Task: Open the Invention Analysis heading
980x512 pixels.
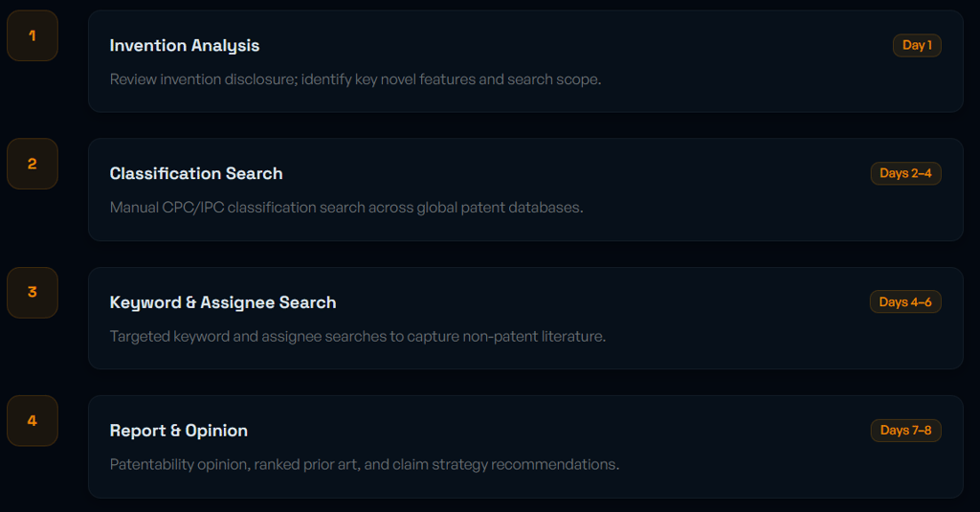Action: [185, 46]
